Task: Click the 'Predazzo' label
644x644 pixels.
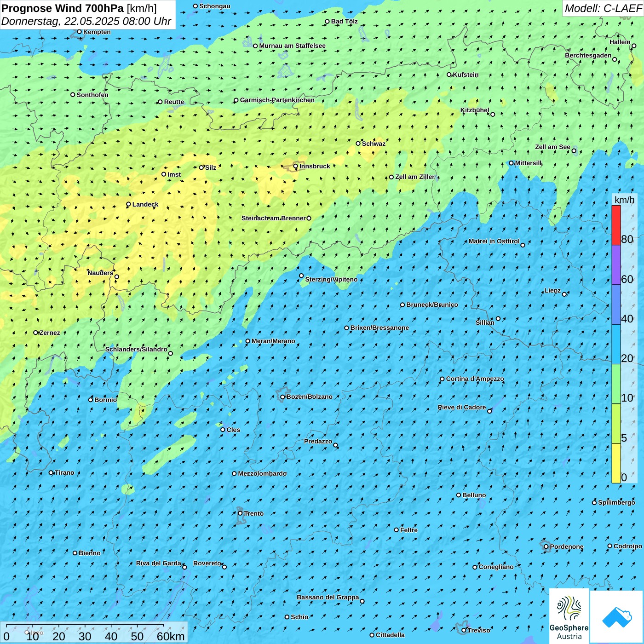Action: 318,441
